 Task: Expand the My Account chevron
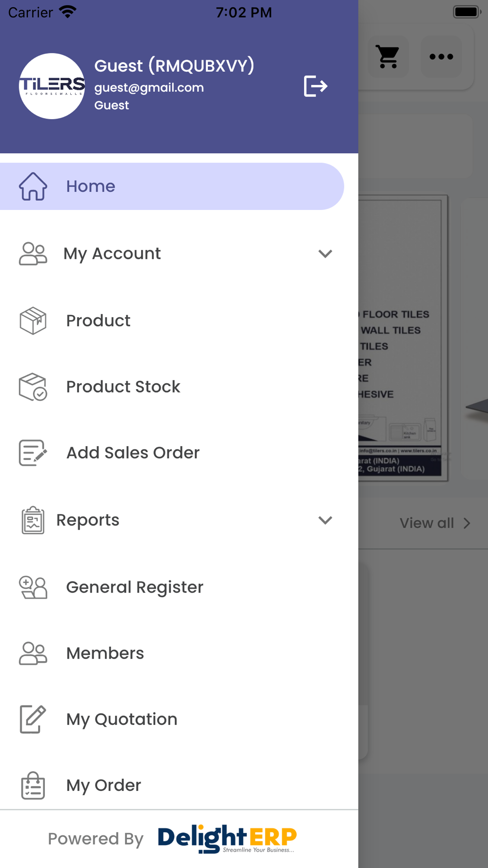pos(325,254)
